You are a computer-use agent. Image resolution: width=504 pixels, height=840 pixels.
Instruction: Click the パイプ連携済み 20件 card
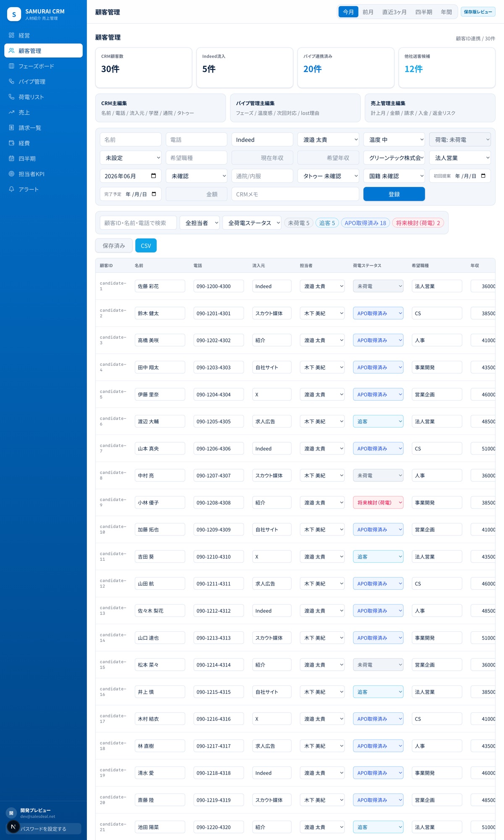346,68
